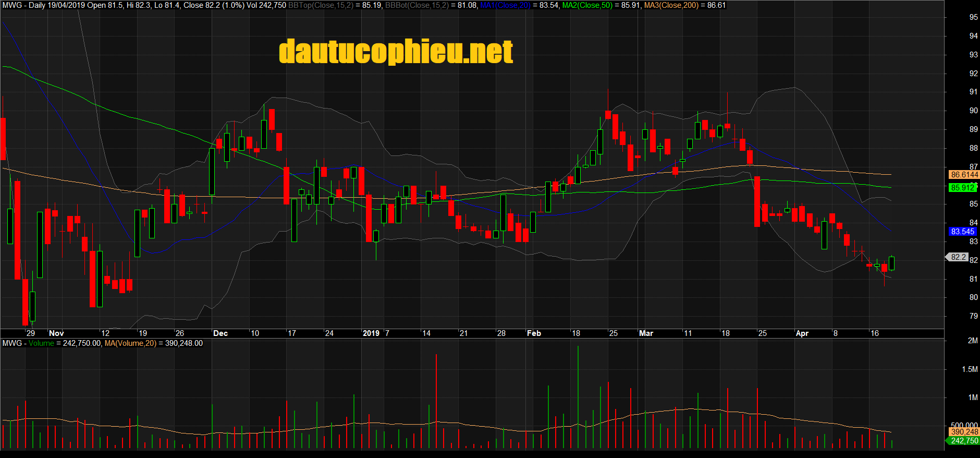Image resolution: width=980 pixels, height=458 pixels.
Task: Click the BBBot(Close,15,2) legend entry
Action: (x=416, y=5)
